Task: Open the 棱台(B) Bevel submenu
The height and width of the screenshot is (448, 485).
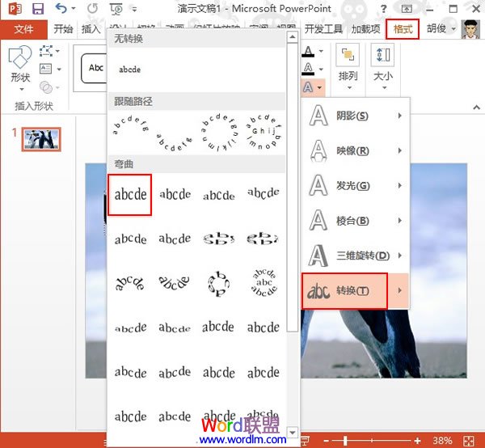Action: pyautogui.click(x=356, y=221)
